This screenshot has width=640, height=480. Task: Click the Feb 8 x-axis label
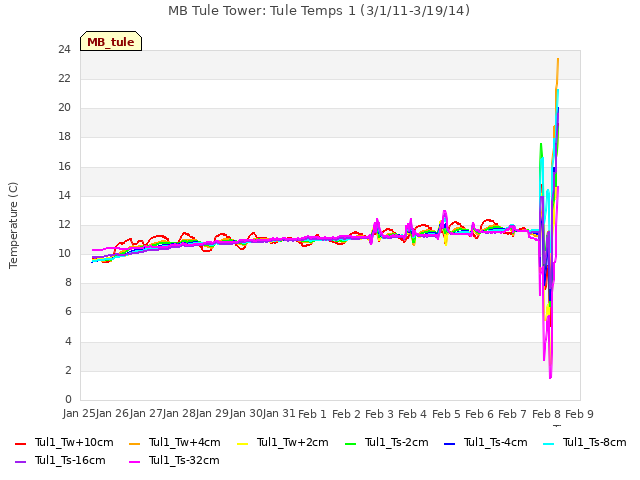[x=546, y=414]
